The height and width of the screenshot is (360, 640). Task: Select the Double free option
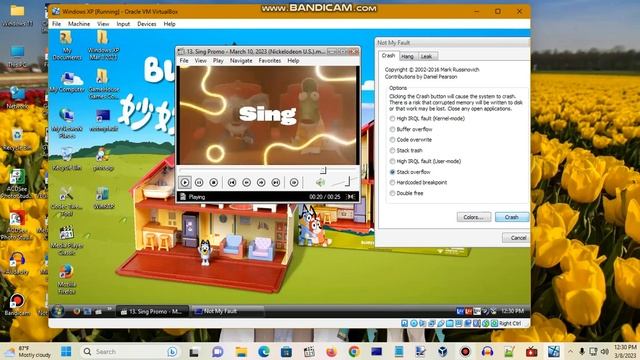point(406,193)
